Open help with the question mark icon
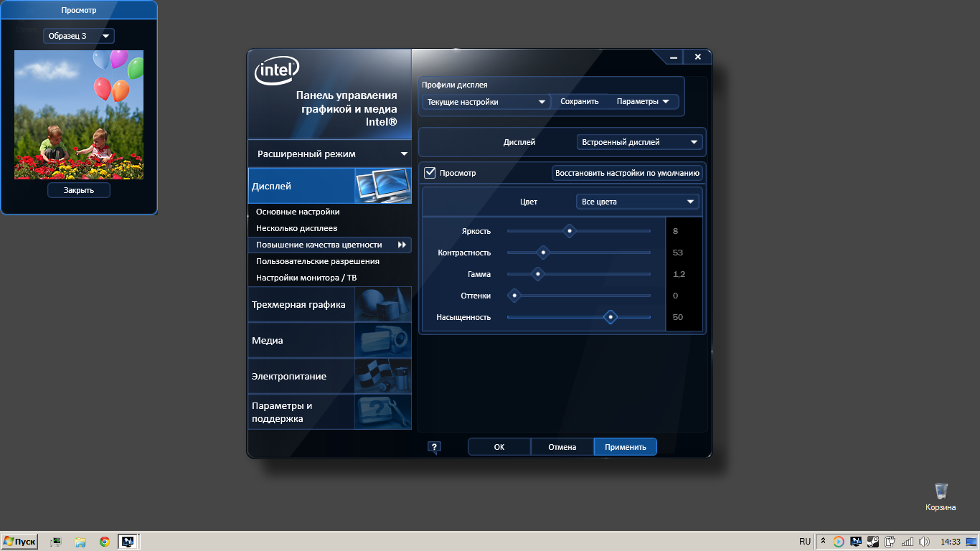The width and height of the screenshot is (980, 551). pos(434,448)
